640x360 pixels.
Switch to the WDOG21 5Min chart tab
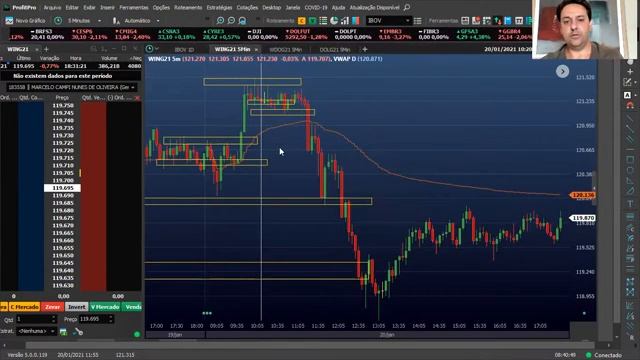(x=285, y=49)
